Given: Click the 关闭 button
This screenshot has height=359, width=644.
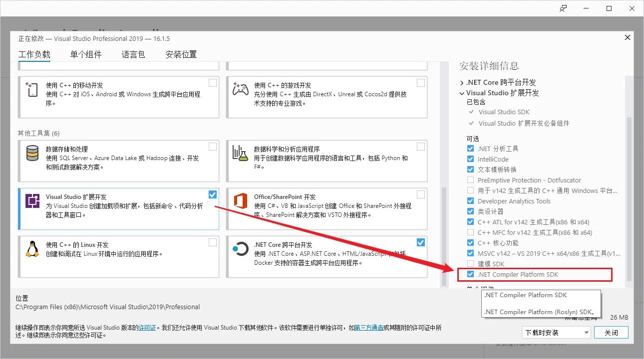Looking at the screenshot, I should [x=611, y=333].
